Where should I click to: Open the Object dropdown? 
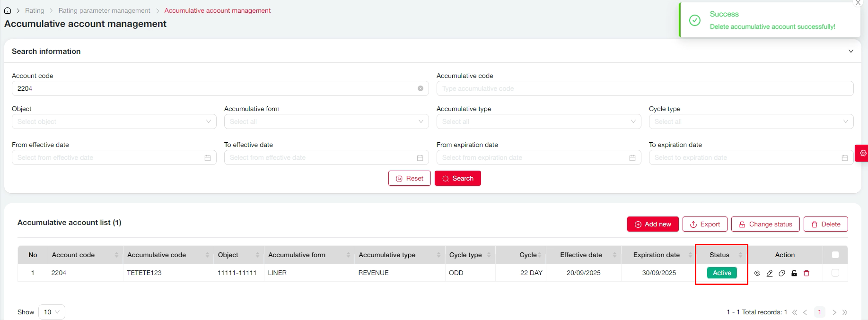[x=114, y=121]
